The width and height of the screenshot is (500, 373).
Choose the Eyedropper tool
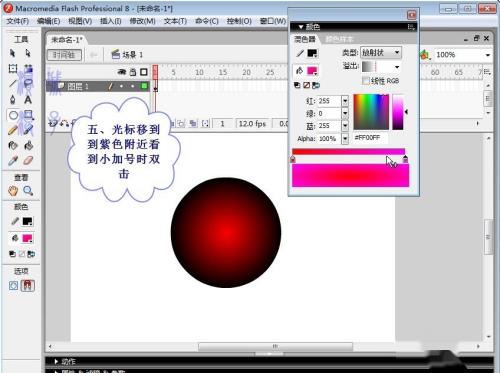(x=13, y=161)
